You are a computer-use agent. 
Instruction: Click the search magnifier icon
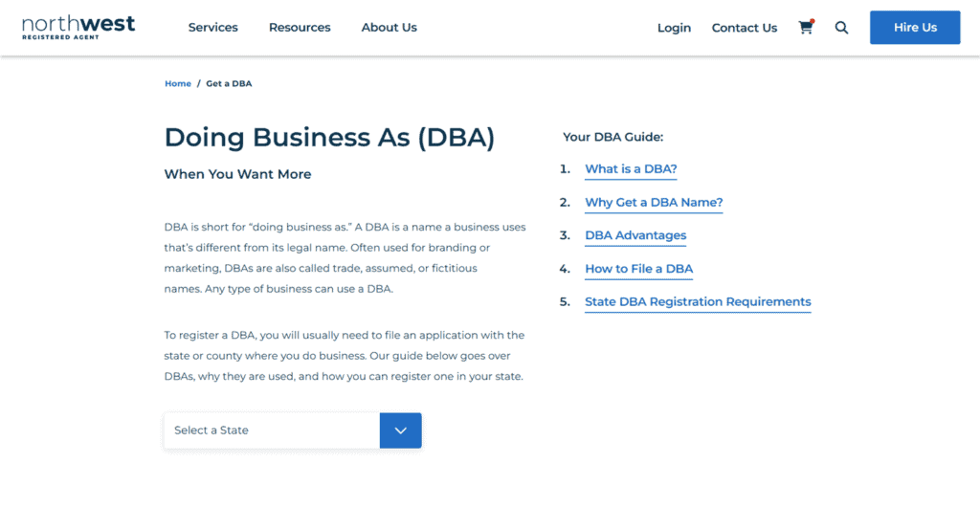pyautogui.click(x=842, y=28)
